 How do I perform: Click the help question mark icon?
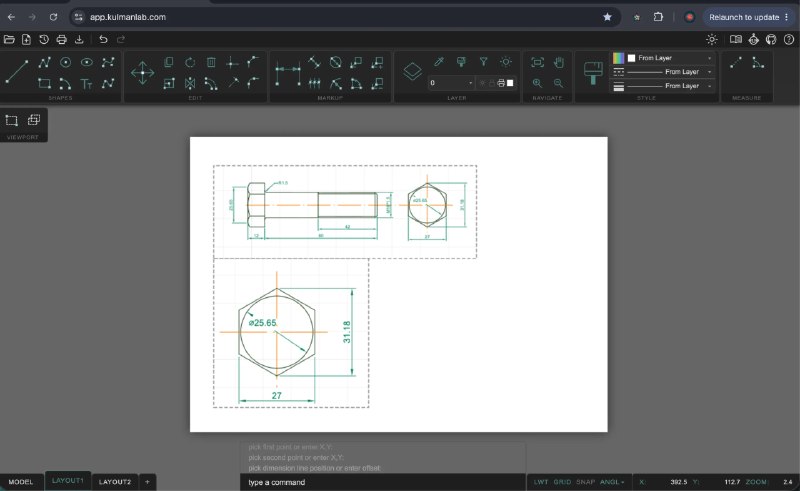click(x=789, y=39)
